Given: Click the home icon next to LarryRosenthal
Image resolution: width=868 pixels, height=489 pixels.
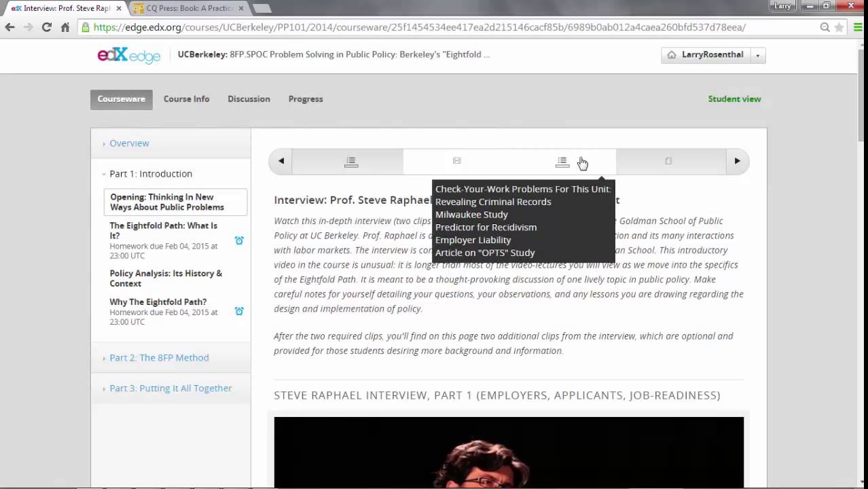Looking at the screenshot, I should tap(672, 55).
